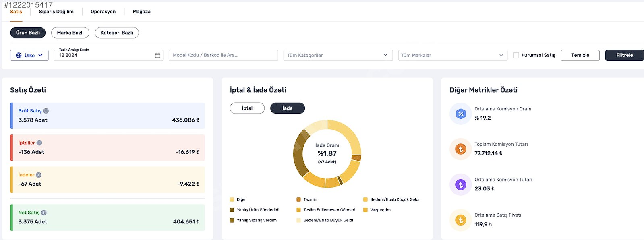Switch the summary to İptal view

click(247, 108)
